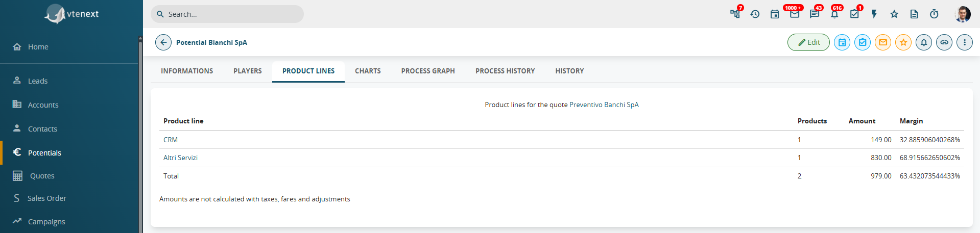Switch to the Process Graph tab
Image resolution: width=980 pixels, height=233 pixels.
[428, 71]
